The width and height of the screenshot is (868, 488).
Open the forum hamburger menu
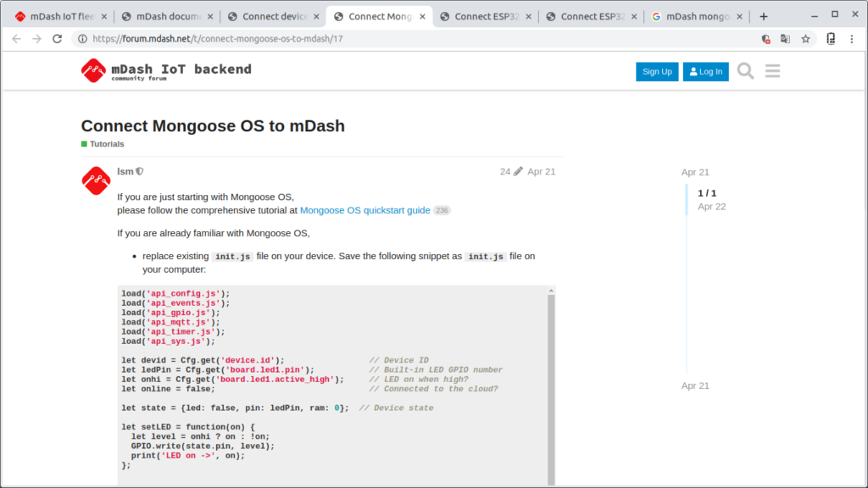coord(773,71)
